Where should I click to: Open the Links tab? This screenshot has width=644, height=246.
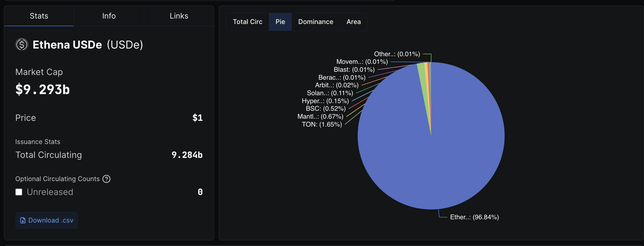point(179,16)
